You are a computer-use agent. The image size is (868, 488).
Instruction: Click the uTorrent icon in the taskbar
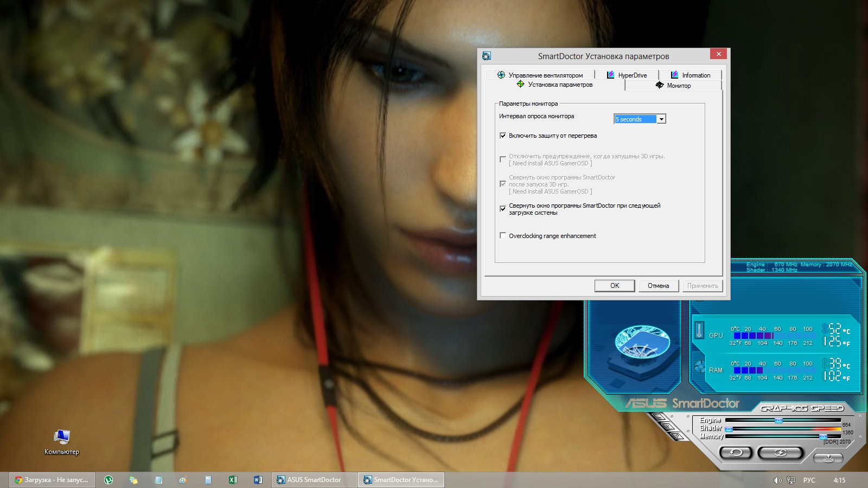pyautogui.click(x=108, y=480)
